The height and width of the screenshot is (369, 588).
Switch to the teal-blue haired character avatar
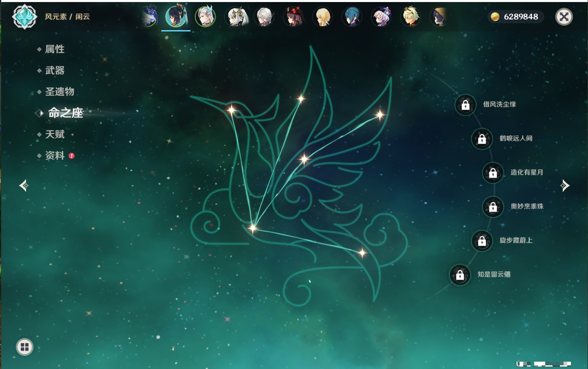click(x=352, y=17)
